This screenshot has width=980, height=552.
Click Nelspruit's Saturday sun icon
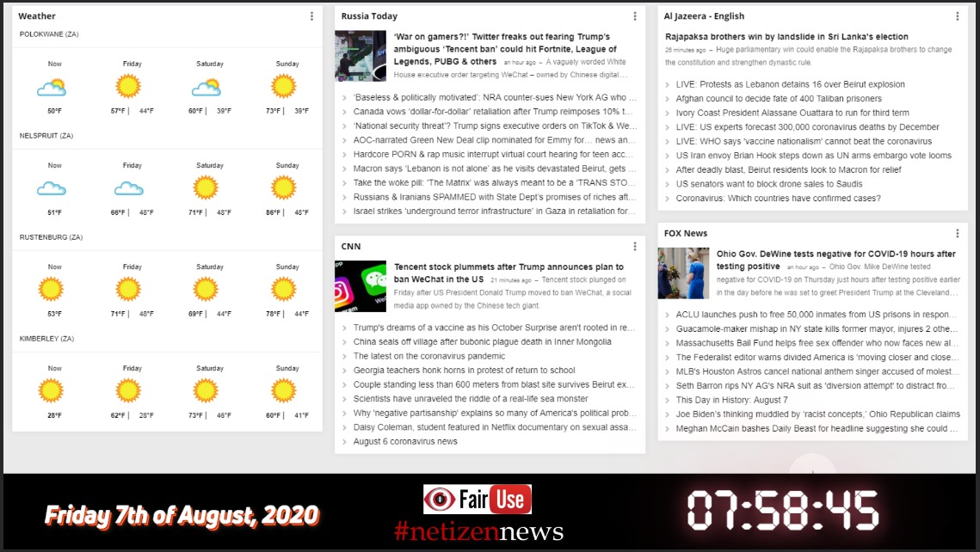click(206, 187)
